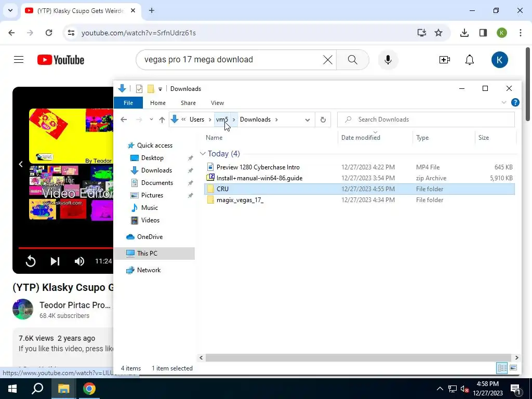Click Explorer Back navigation arrow
This screenshot has height=399, width=532.
pyautogui.click(x=124, y=119)
